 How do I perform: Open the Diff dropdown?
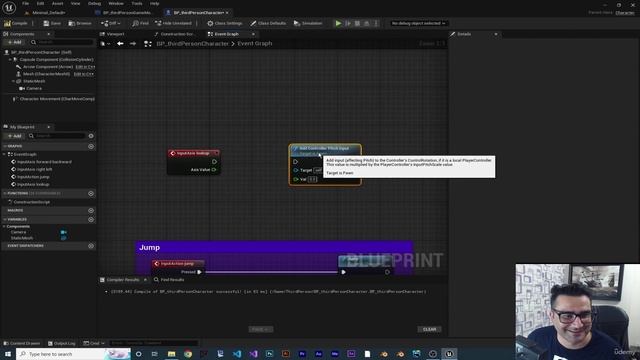pos(110,23)
